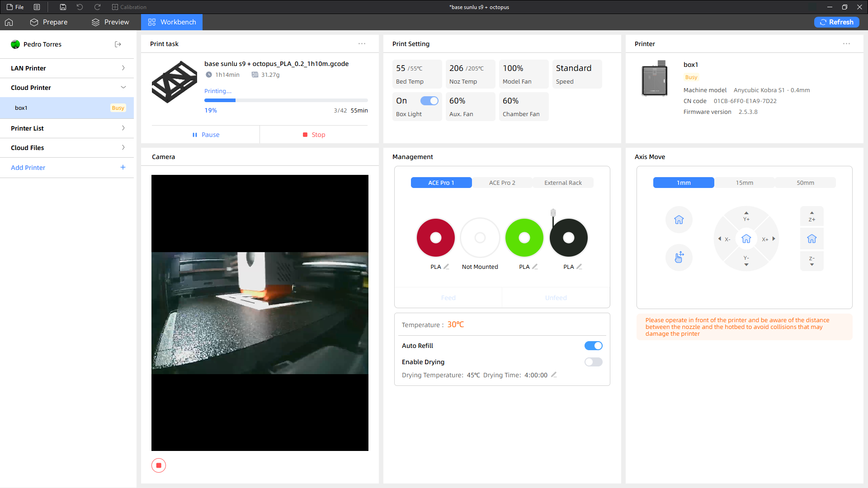Edit the red PLA filament slot

[446, 267]
